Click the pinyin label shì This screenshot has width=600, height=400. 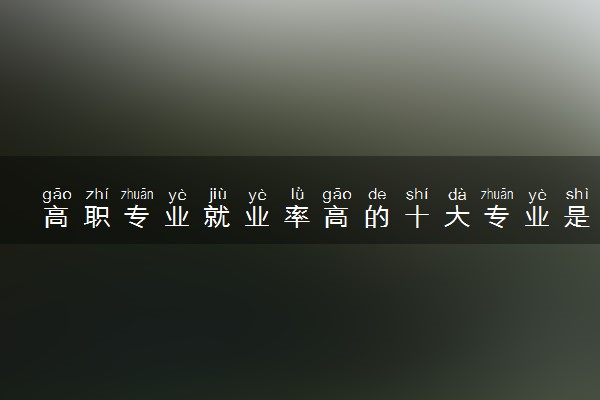coord(577,194)
